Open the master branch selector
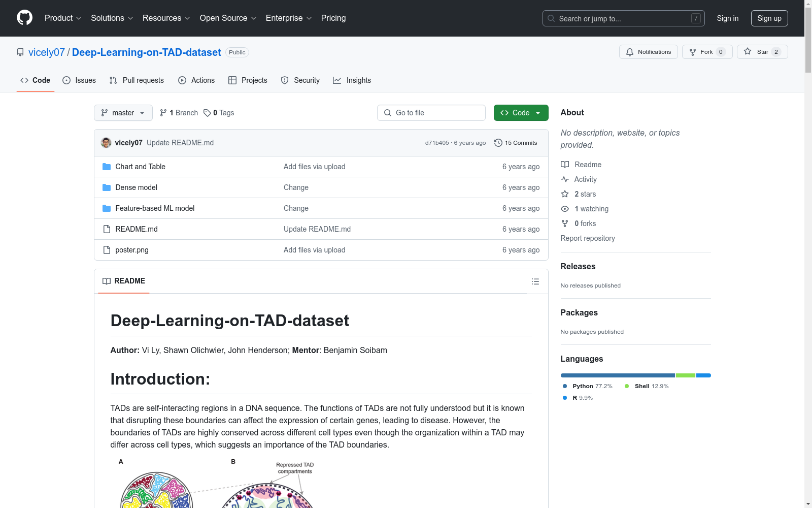Viewport: 812px width, 508px height. pyautogui.click(x=123, y=113)
